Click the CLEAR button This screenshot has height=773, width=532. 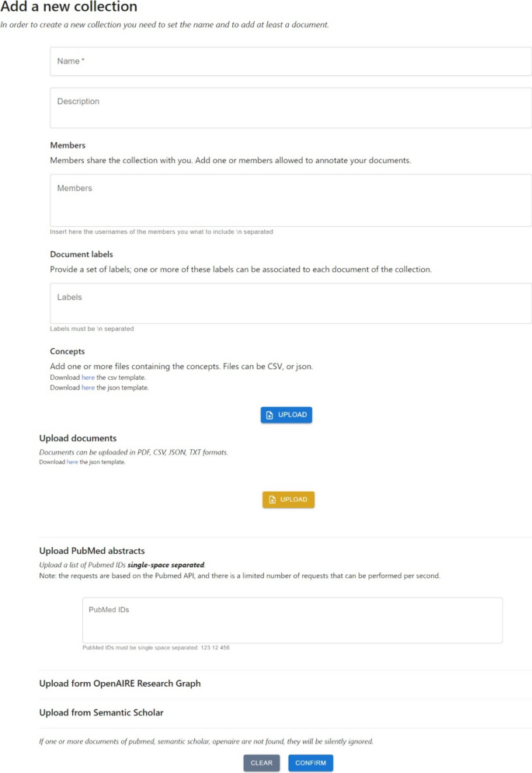[x=261, y=763]
